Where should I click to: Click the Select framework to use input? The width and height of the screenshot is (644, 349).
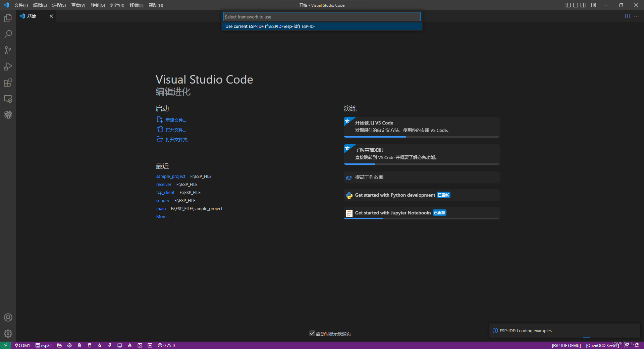click(x=322, y=17)
